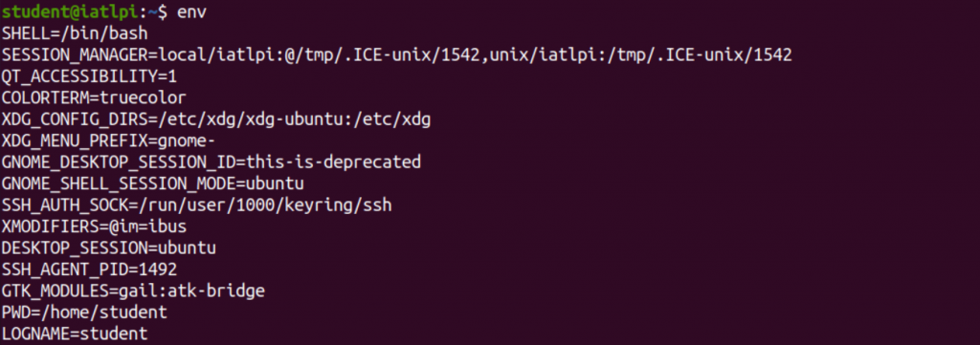
Task: Click the GNOME_DESKTOP_SESSION_ID line
Action: [x=212, y=162]
